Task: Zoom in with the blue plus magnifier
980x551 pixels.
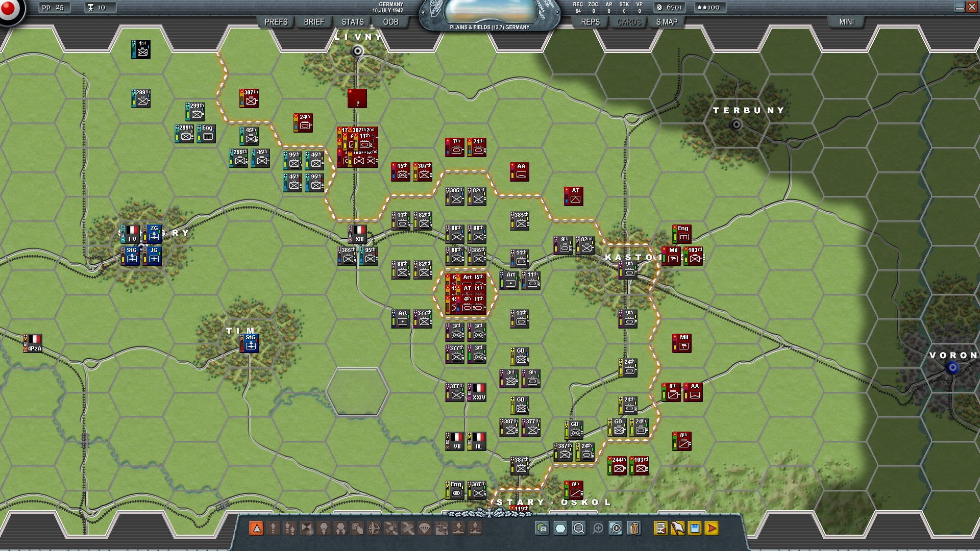Action: click(x=616, y=529)
